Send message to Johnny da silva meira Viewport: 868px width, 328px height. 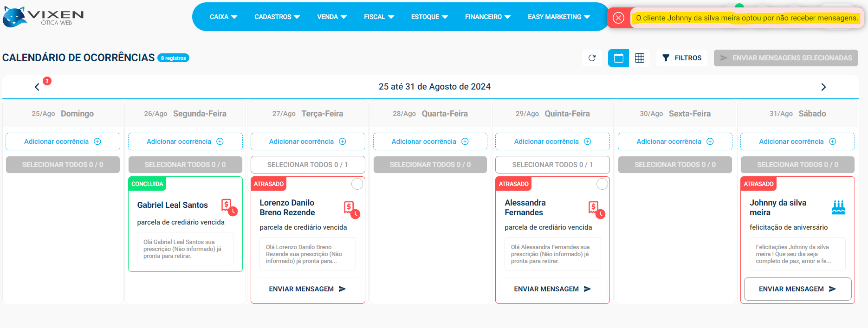(797, 289)
